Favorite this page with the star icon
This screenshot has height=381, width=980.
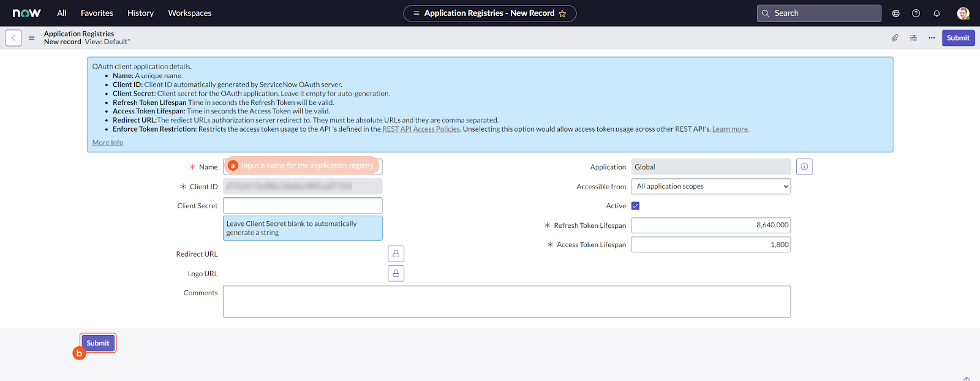click(562, 13)
